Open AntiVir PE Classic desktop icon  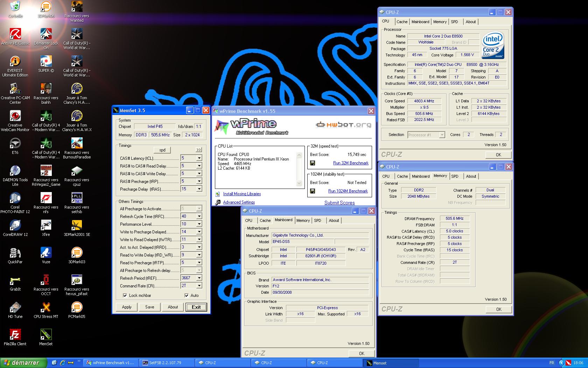(x=15, y=36)
